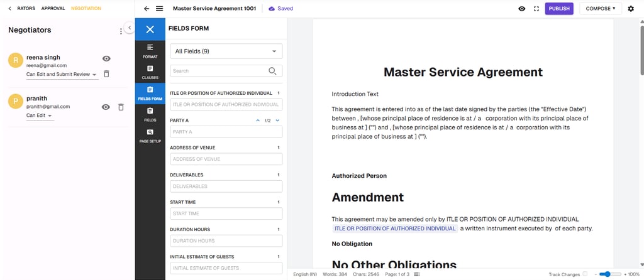Click the Words: 384 status entry

point(335,274)
